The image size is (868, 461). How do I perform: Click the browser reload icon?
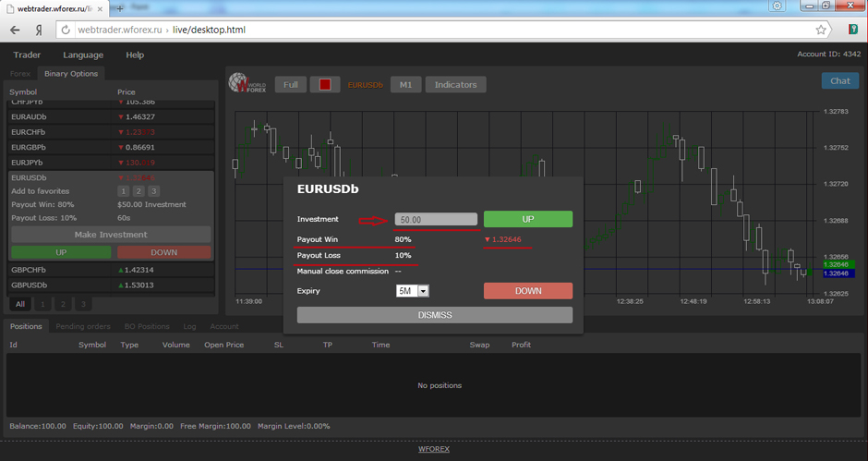pos(66,30)
